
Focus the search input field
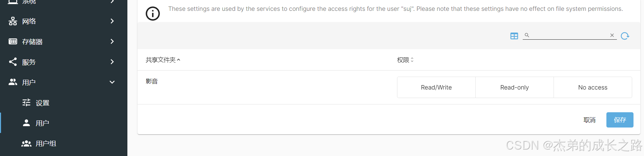569,35
